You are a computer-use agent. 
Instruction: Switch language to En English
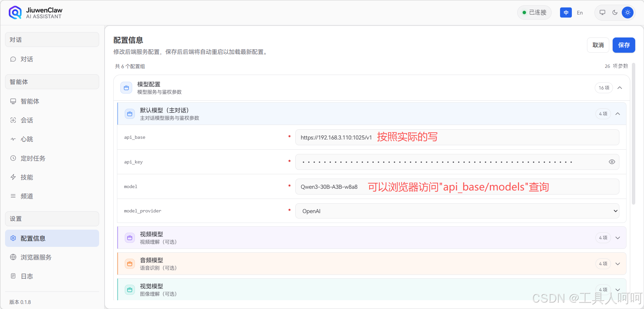(580, 12)
